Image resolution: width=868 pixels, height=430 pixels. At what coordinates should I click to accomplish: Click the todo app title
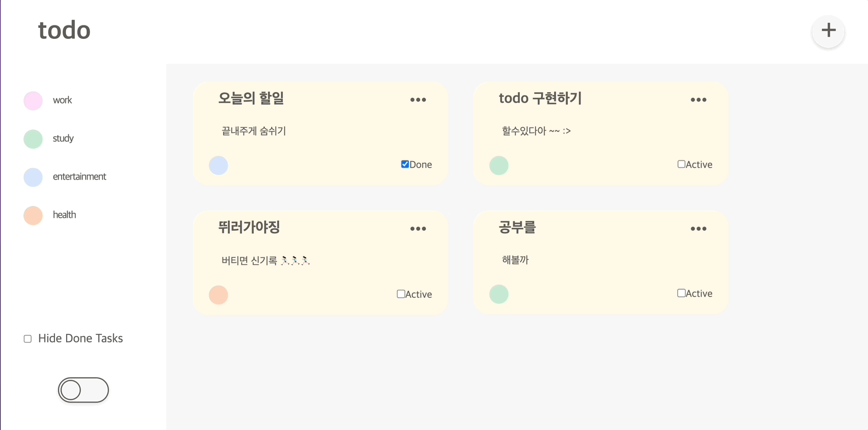tap(64, 30)
